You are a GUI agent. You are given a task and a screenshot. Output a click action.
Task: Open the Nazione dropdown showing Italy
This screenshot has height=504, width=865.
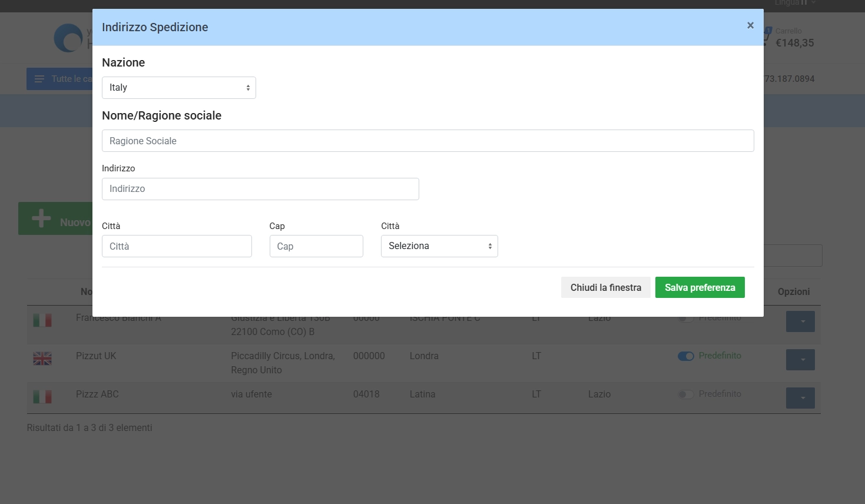click(179, 88)
